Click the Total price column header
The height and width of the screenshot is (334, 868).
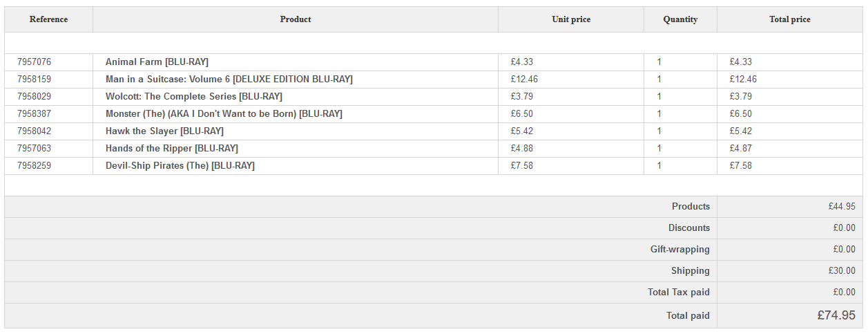pos(790,19)
